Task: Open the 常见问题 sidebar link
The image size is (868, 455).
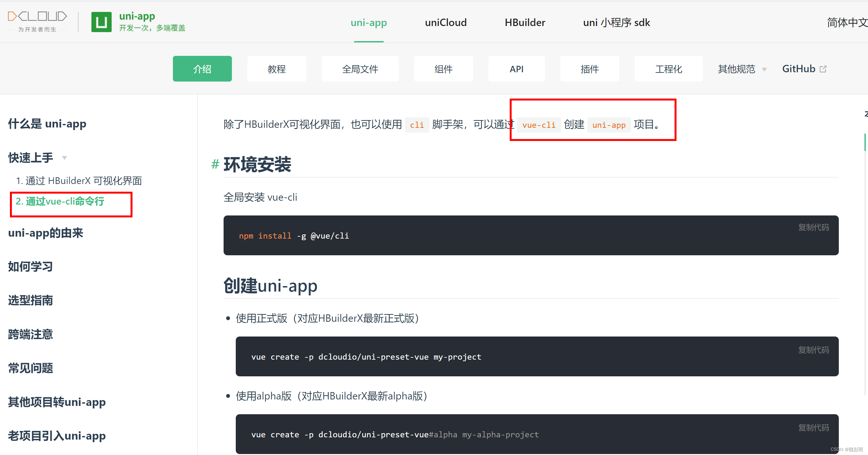Action: (x=30, y=368)
